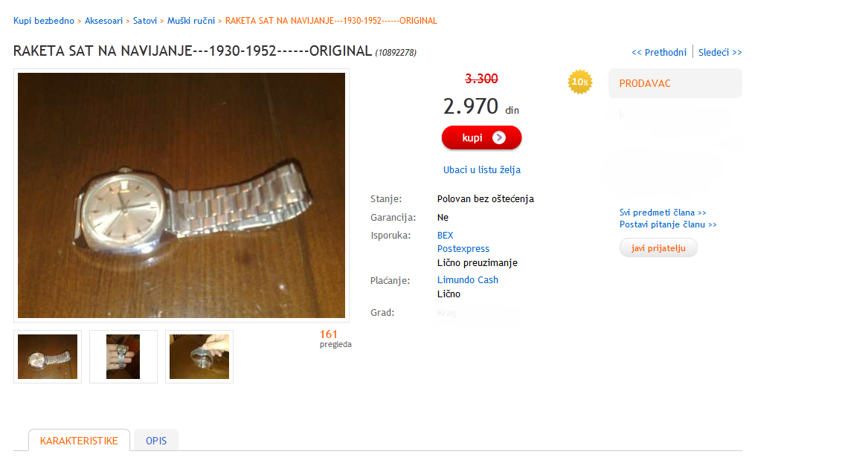
Task: Open Kupi bezbedno breadcrumb link
Action: (x=44, y=21)
